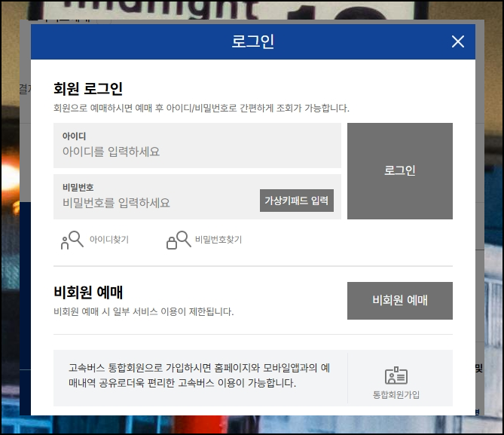Open the 아이디찾기 link text
This screenshot has height=435, width=504.
coord(109,240)
